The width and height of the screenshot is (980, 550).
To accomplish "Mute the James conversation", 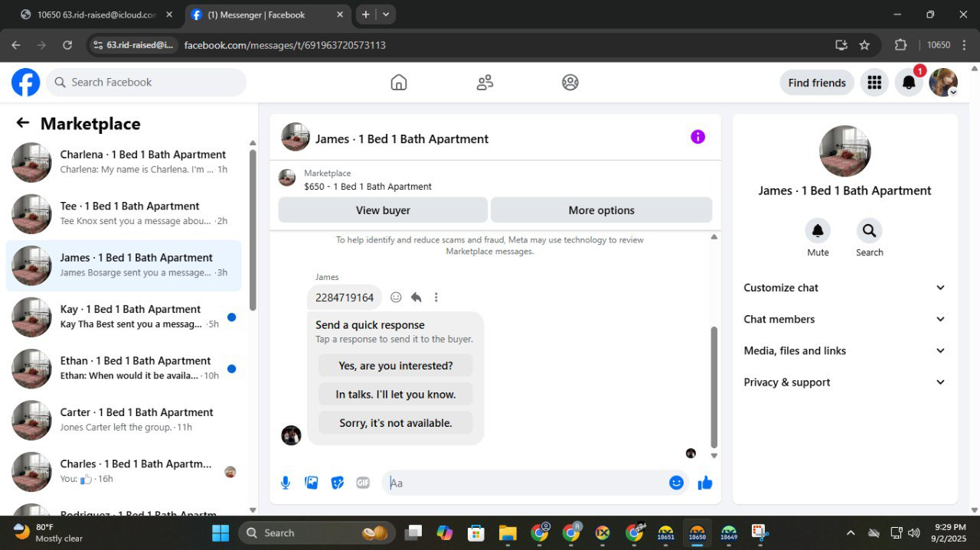I will tap(818, 231).
